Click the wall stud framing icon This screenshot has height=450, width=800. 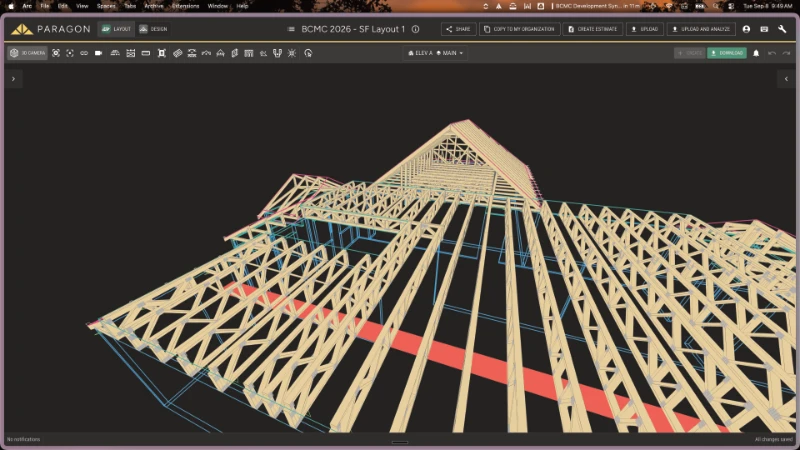tap(249, 53)
